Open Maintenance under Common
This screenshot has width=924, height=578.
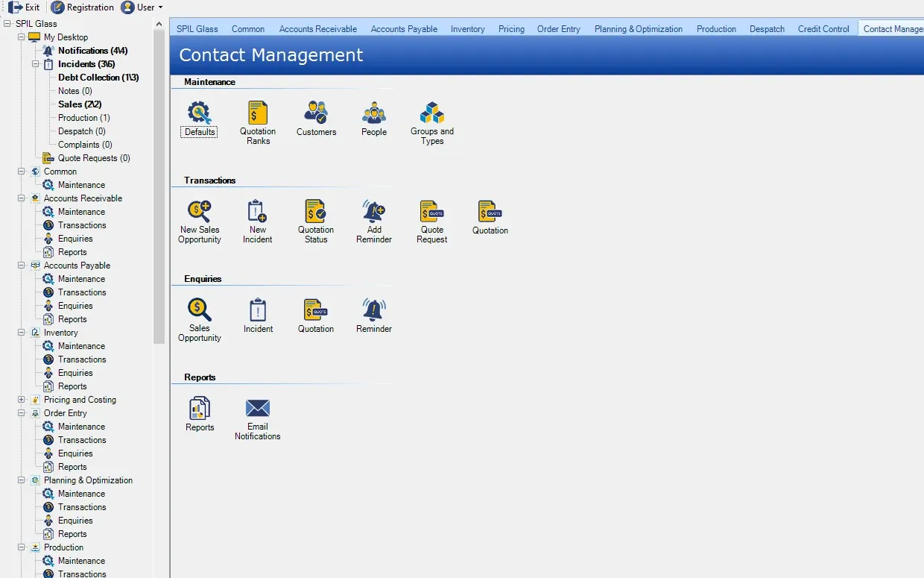point(81,185)
